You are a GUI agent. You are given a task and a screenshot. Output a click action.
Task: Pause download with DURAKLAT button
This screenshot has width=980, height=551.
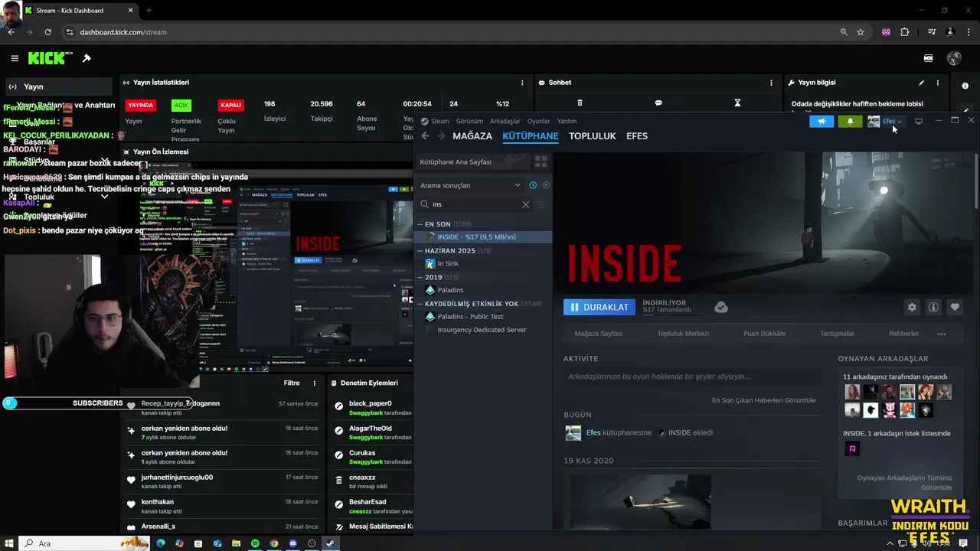tap(599, 307)
